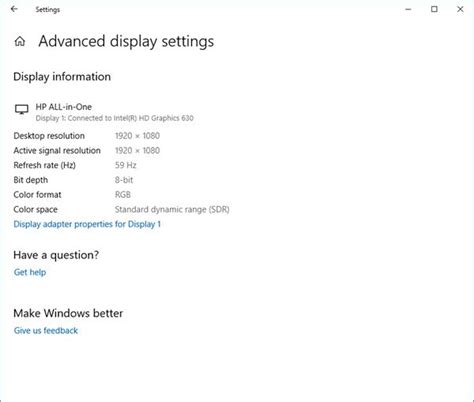Close the Settings window
This screenshot has width=474, height=402.
point(460,9)
